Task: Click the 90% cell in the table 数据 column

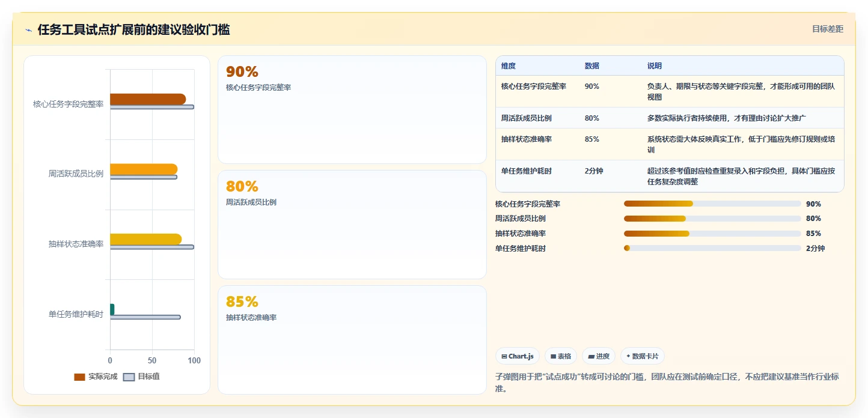Action: (591, 86)
